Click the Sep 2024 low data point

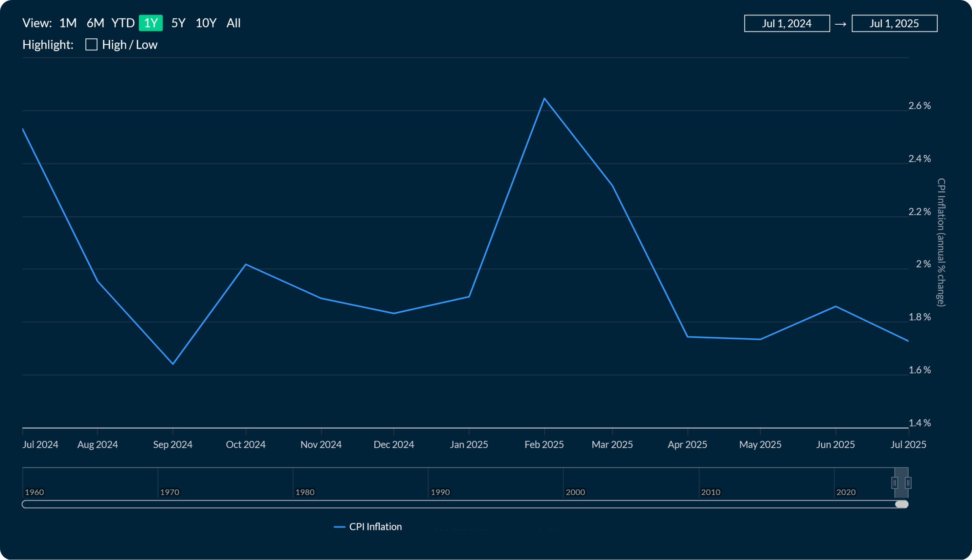pos(173,364)
